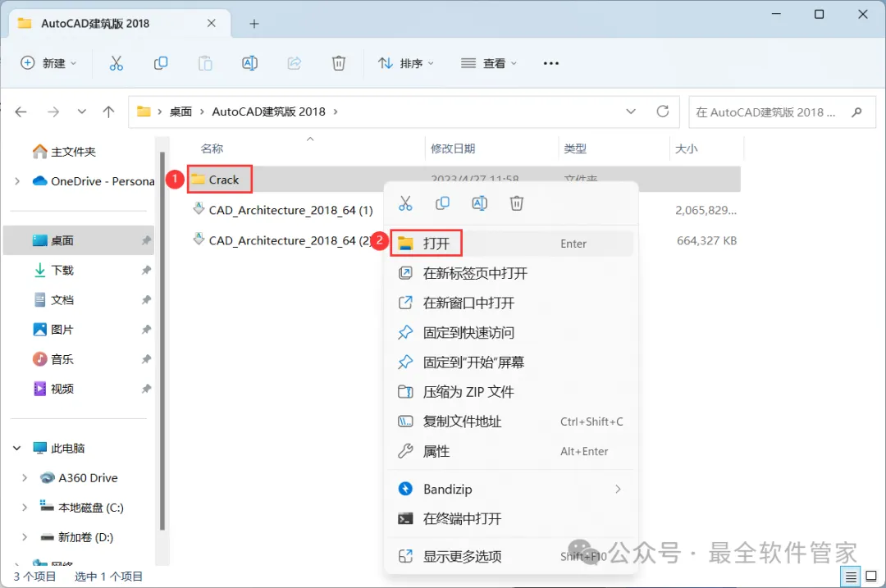Add a new tab with the plus button
886x588 pixels.
[x=254, y=24]
